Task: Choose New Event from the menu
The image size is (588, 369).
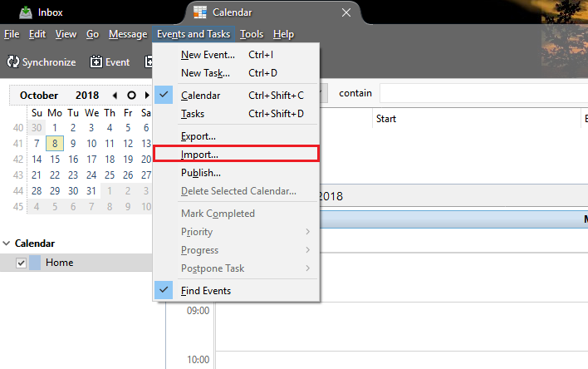Action: (236, 55)
